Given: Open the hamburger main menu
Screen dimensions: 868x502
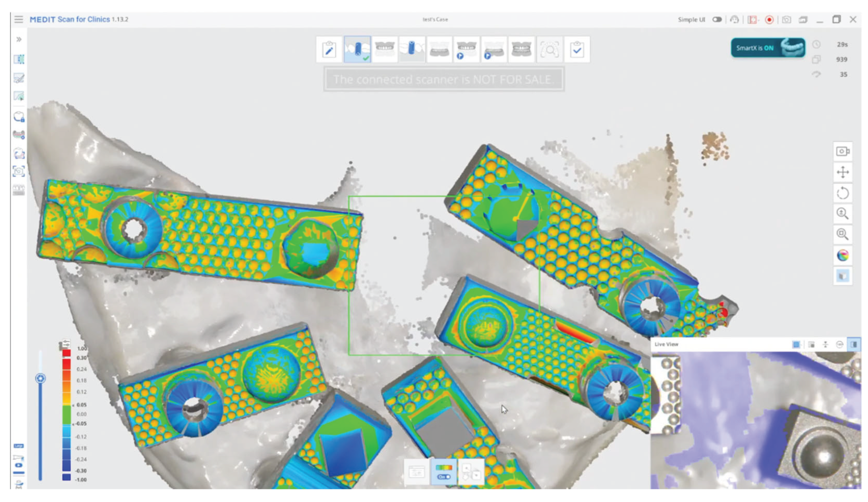Looking at the screenshot, I should (19, 19).
